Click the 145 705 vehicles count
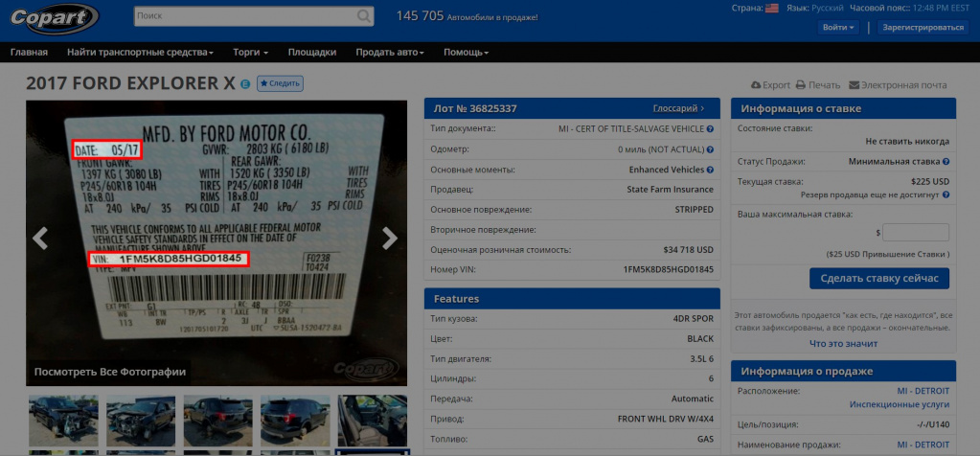 (x=420, y=15)
